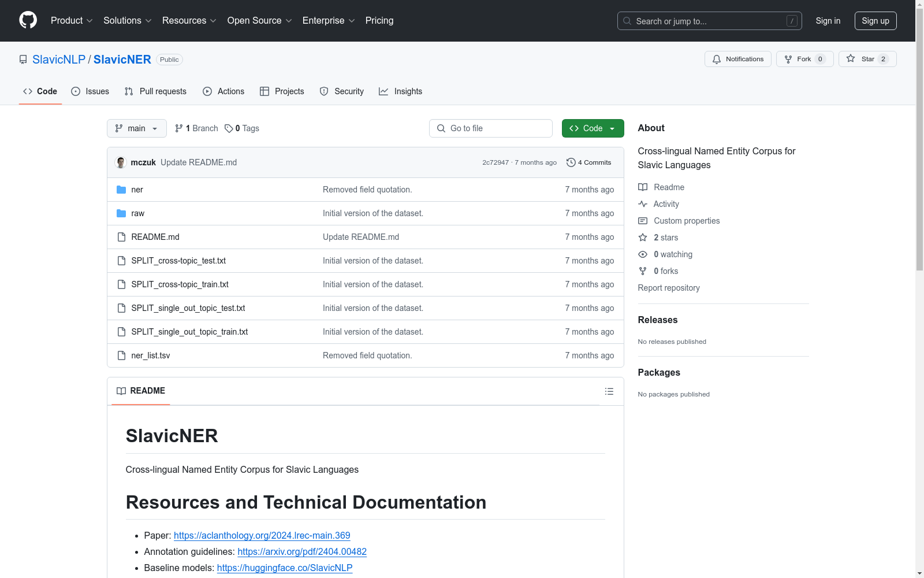The height and width of the screenshot is (578, 924).
Task: Click the GitHub logo icon
Action: pos(28,20)
